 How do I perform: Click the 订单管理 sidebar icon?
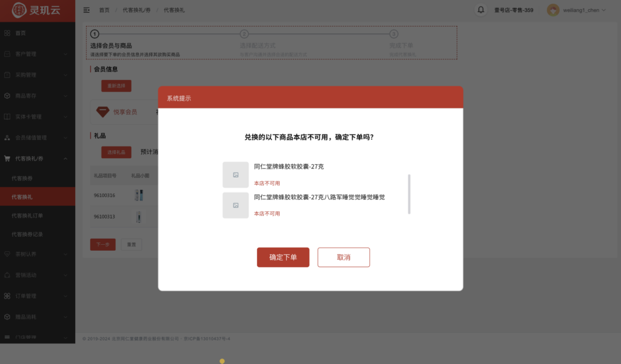[7, 296]
